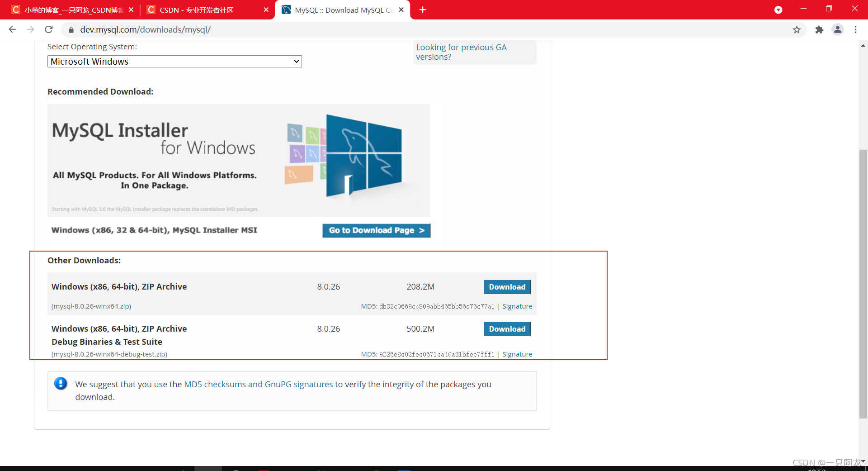868x471 pixels.
Task: Expand the Select Operating System dropdown
Action: (175, 62)
